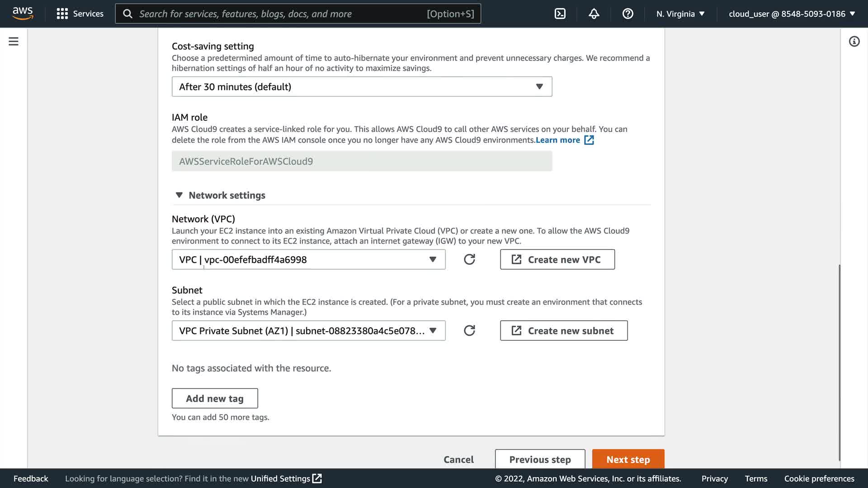Screen dimensions: 868x488
Task: Open the notifications bell
Action: coord(594,14)
